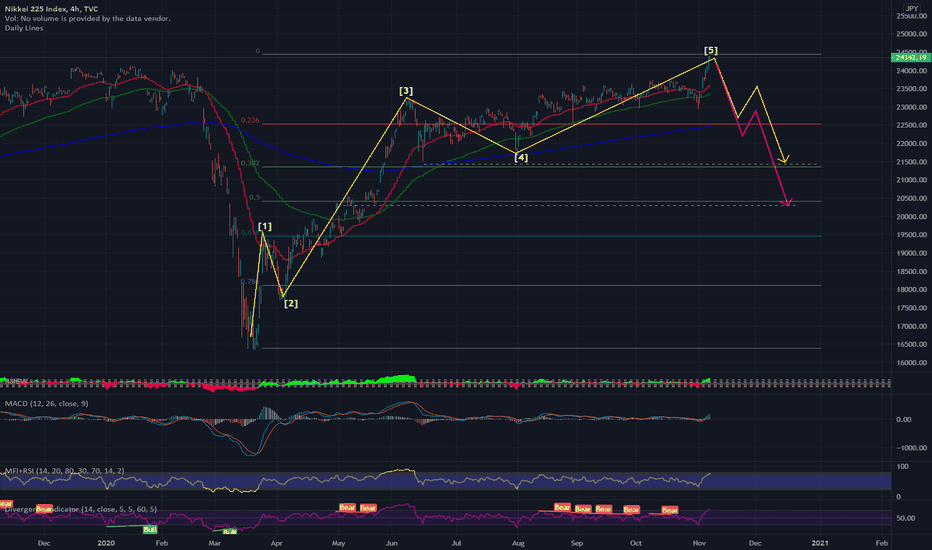Click the Feb label after 2021
The height and width of the screenshot is (550, 932).
click(882, 543)
